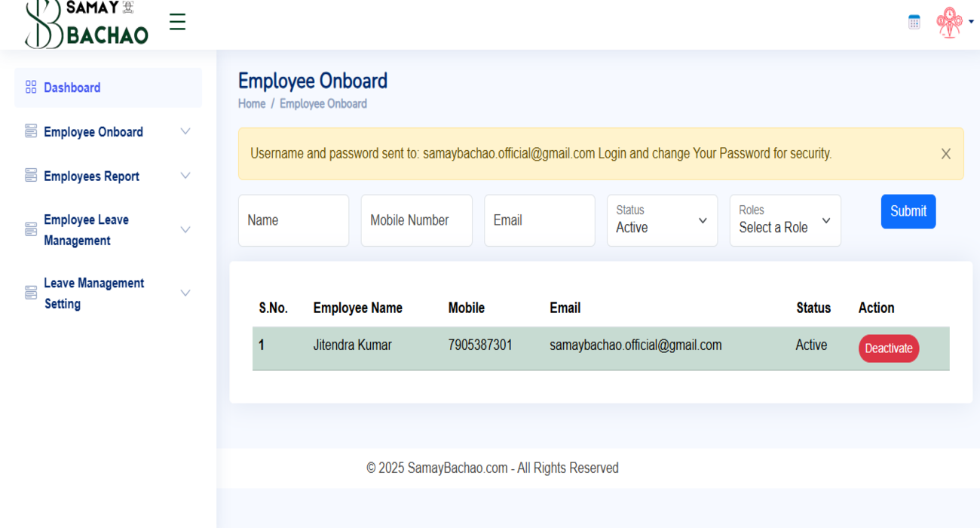Open the calendar icon in the top bar
This screenshot has width=980, height=528.
coord(914,21)
